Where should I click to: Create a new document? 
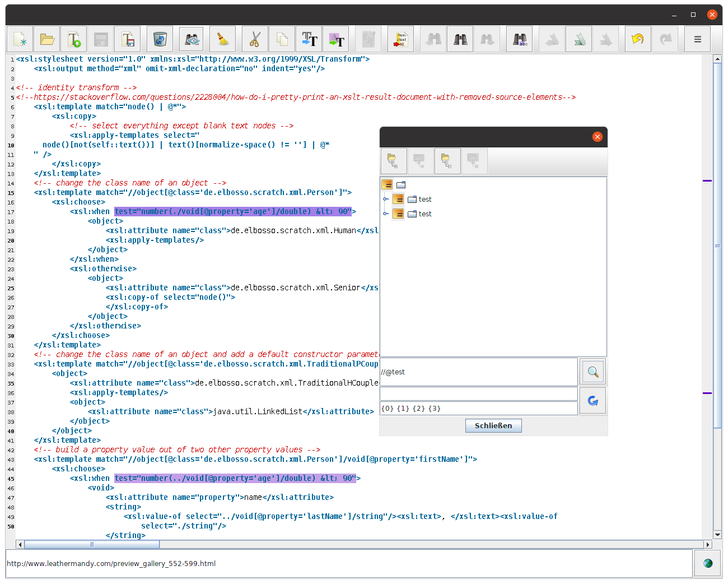coord(20,39)
